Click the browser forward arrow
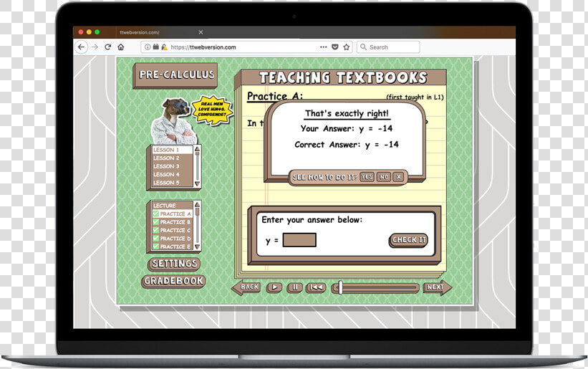This screenshot has width=588, height=369. pos(95,47)
